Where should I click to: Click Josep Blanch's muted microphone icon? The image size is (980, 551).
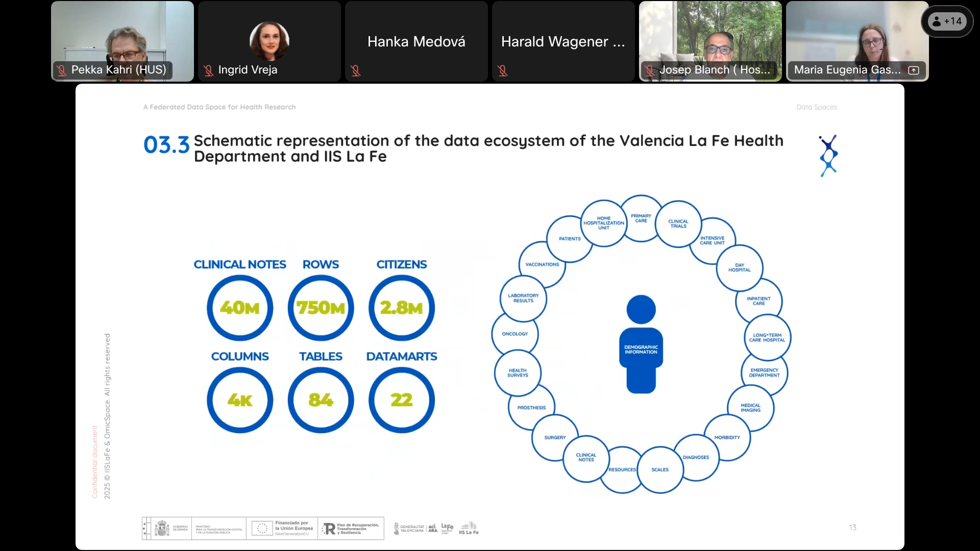(649, 70)
